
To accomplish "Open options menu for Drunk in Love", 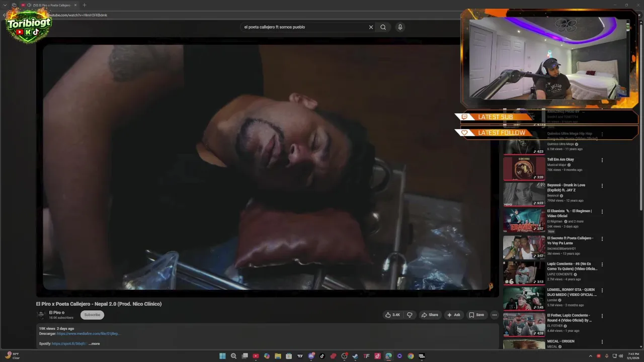I will coord(602,186).
